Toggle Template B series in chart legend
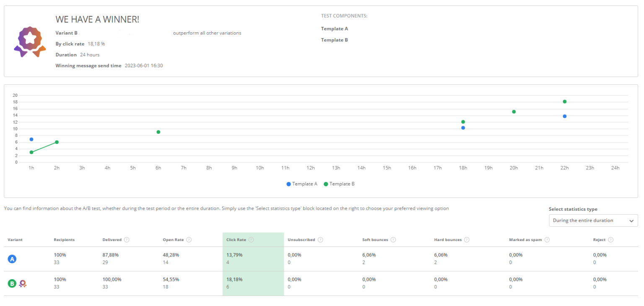644x306 pixels. click(x=339, y=184)
